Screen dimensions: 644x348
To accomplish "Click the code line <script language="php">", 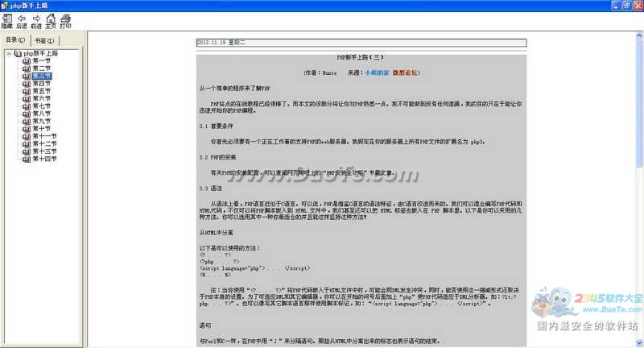I will (x=254, y=268).
